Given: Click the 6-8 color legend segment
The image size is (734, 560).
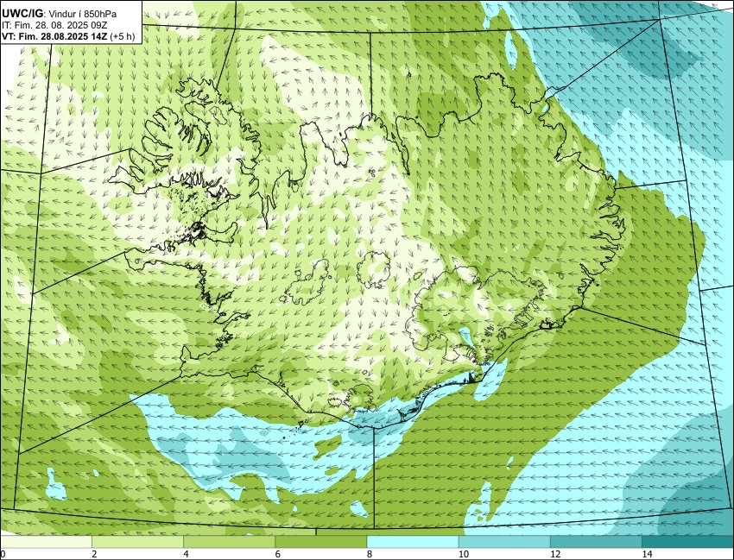Looking at the screenshot, I should tap(320, 542).
